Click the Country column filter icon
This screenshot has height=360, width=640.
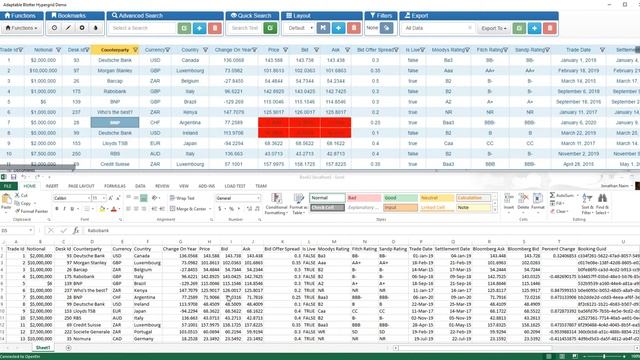[x=205, y=50]
